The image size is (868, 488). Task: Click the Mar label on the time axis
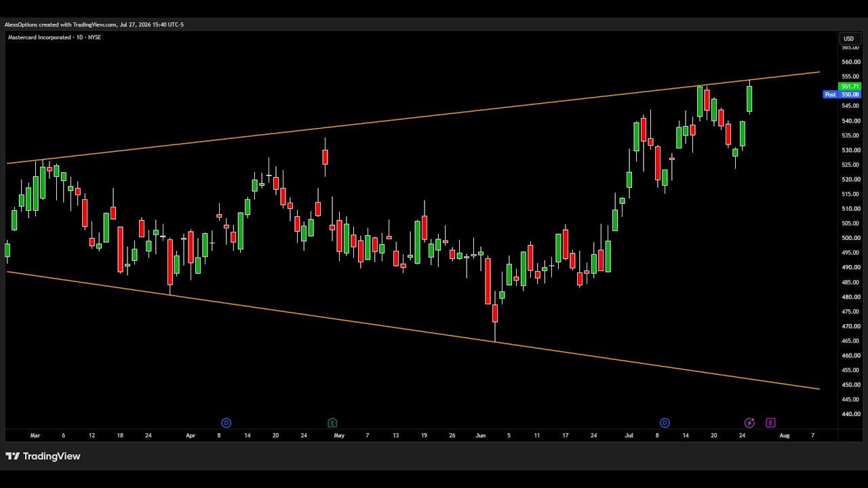pyautogui.click(x=35, y=436)
